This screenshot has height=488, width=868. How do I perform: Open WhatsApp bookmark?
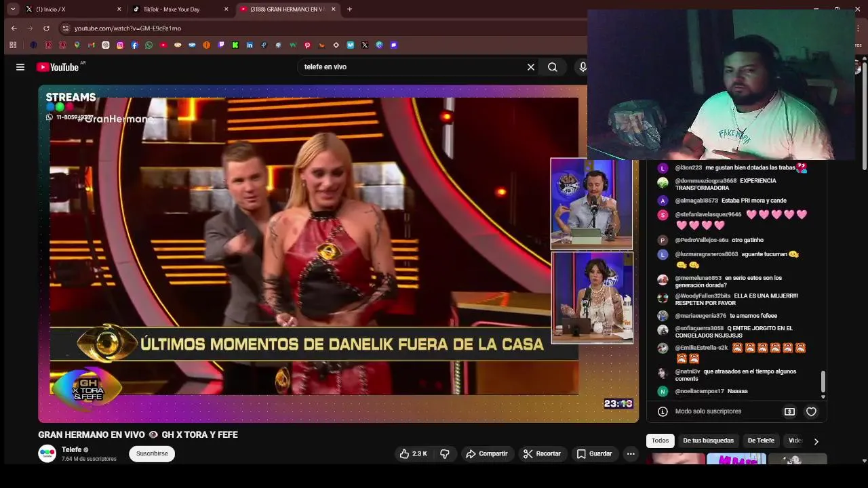[x=149, y=45]
